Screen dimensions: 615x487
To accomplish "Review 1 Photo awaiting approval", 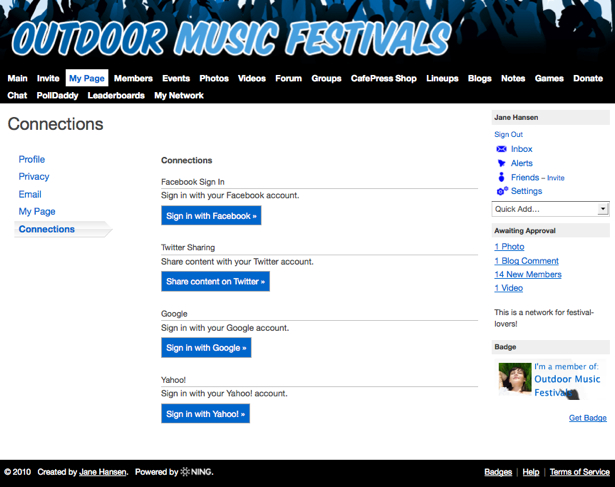I will pos(509,247).
